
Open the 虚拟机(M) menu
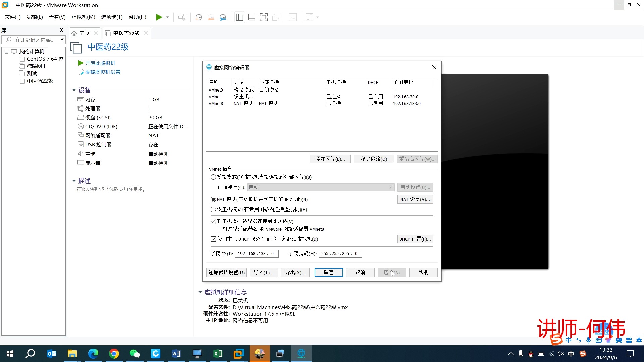coord(84,17)
